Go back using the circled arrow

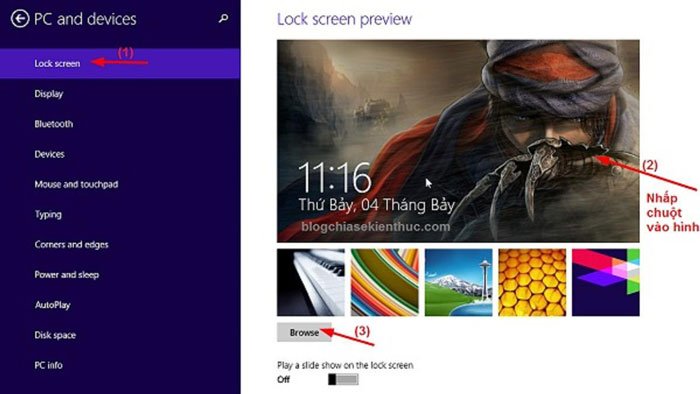tap(20, 19)
